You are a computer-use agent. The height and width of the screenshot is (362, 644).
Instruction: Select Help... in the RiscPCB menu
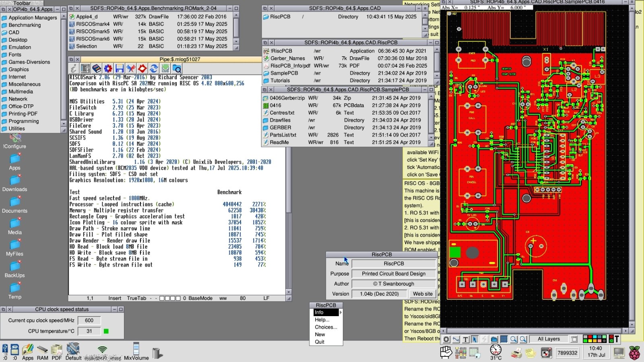click(x=326, y=320)
